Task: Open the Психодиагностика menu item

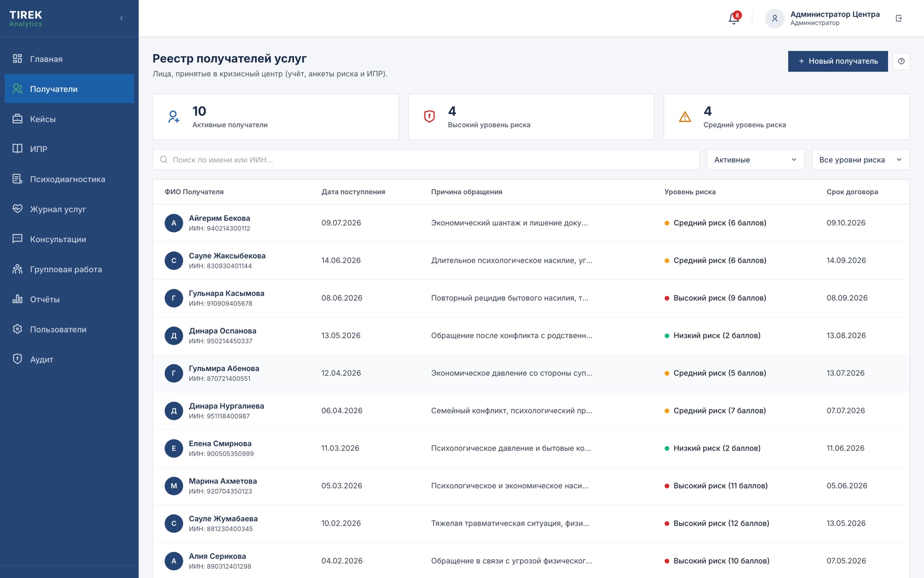Action: (x=69, y=179)
